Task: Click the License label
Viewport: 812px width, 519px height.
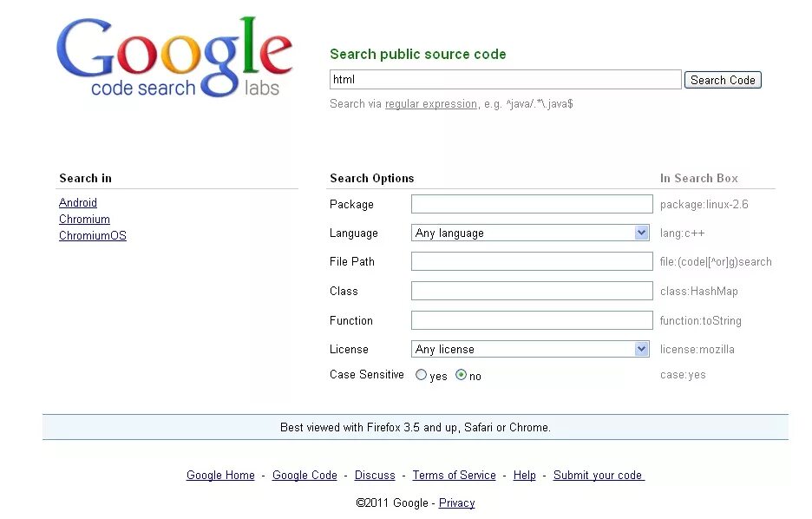Action: pyautogui.click(x=349, y=350)
